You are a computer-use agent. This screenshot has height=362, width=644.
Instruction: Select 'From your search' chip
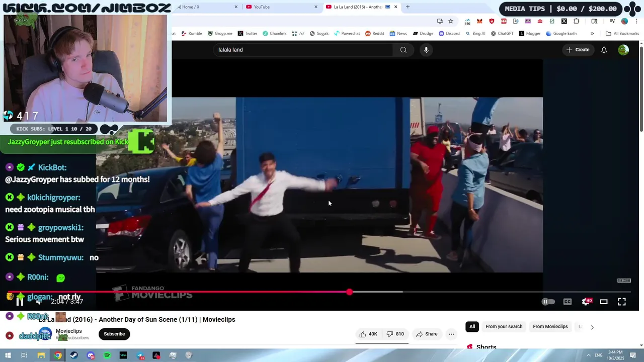pyautogui.click(x=504, y=327)
